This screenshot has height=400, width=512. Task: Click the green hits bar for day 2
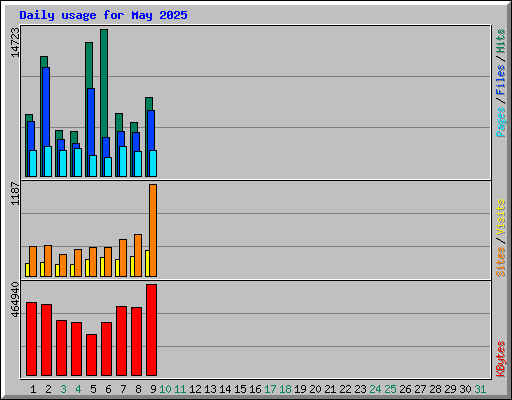click(x=44, y=62)
